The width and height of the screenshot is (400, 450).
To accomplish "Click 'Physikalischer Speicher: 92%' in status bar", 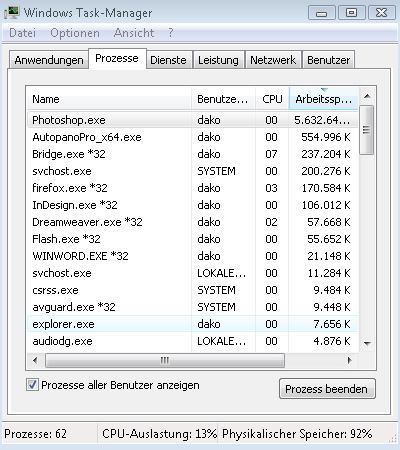I will [297, 434].
